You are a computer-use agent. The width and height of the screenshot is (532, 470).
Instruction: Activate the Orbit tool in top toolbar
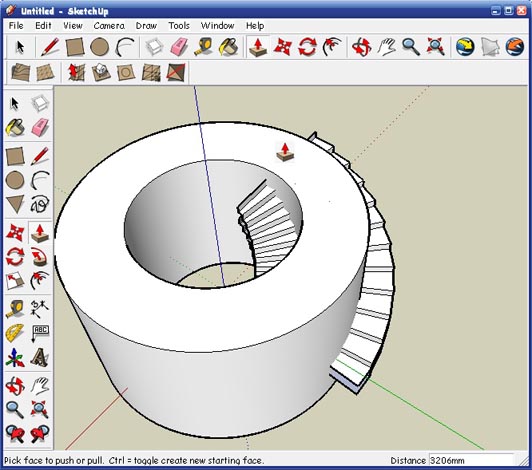coord(361,47)
